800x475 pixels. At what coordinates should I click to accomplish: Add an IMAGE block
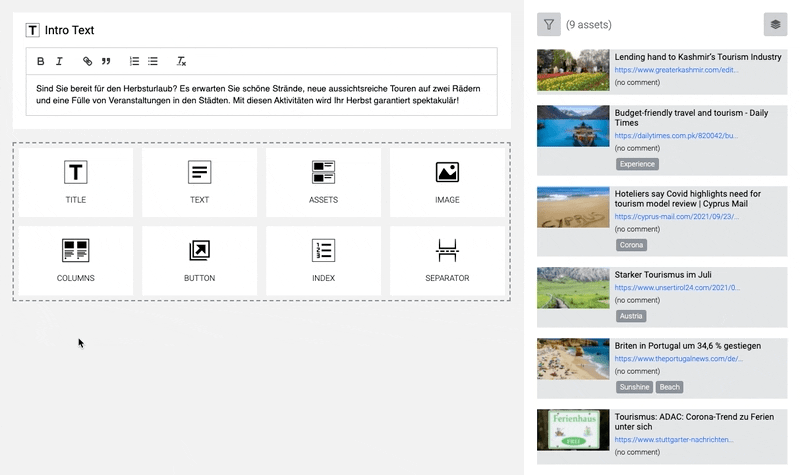tap(447, 182)
